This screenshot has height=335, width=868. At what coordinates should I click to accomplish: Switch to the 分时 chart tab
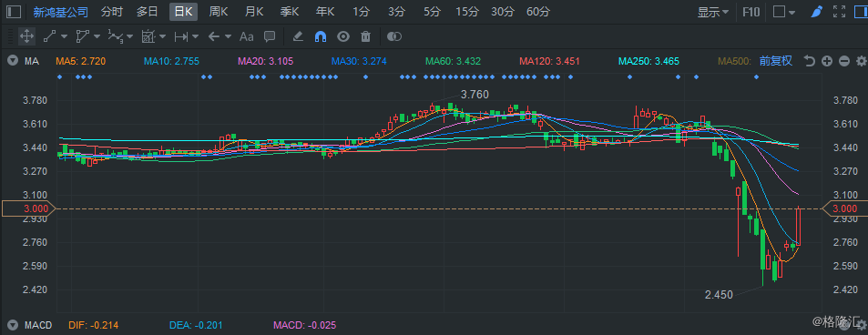pos(111,12)
